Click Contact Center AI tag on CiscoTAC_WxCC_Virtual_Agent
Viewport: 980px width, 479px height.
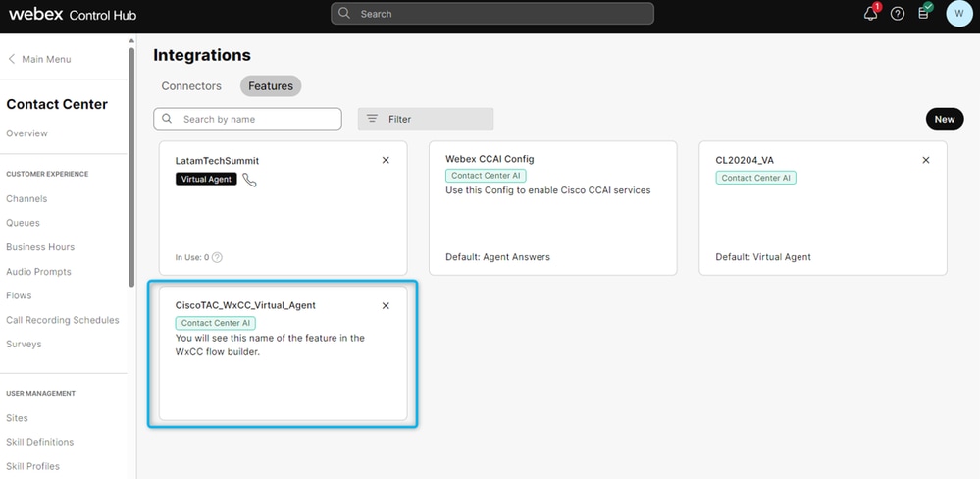click(x=216, y=323)
